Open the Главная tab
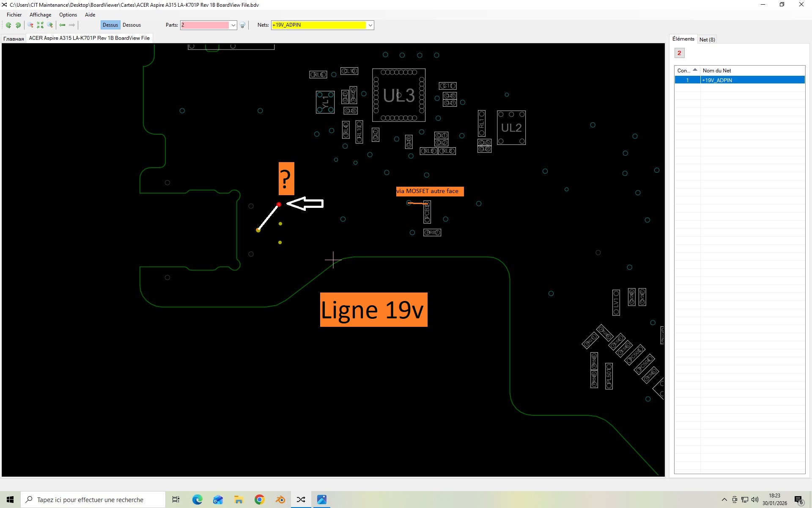Image resolution: width=812 pixels, height=508 pixels. [14, 39]
